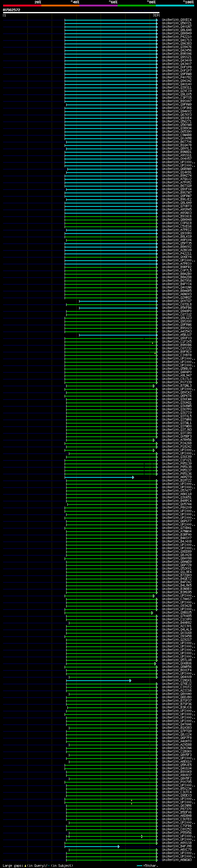197x868 pixels.
Task: Open hit UniRef100_Q401N7
Action: click(177, 26)
